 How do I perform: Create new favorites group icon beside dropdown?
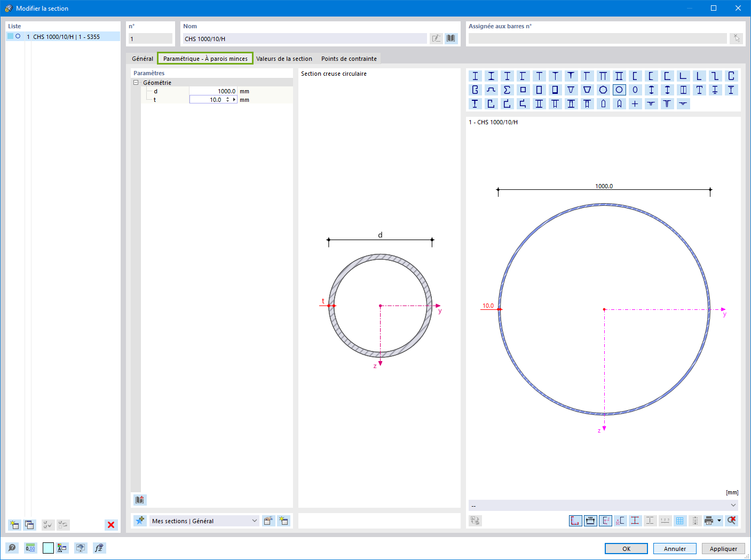point(283,521)
